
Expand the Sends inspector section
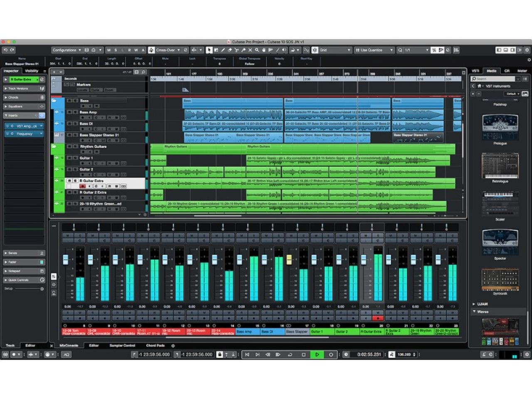click(24, 253)
